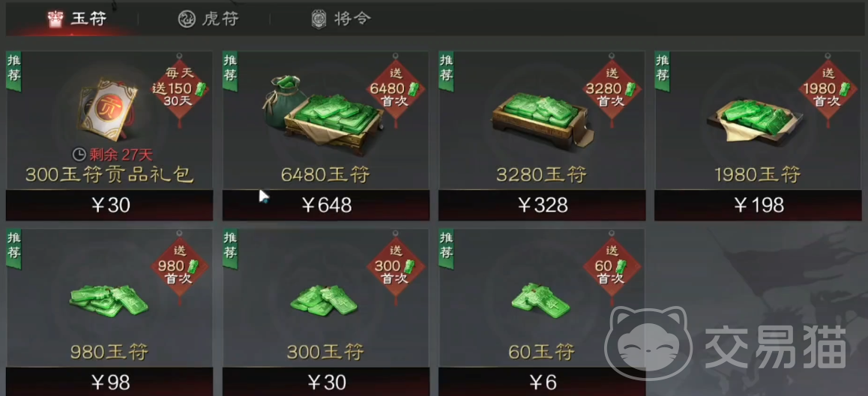
Task: Click the 1980玉符 jade tray icon
Action: tap(757, 121)
